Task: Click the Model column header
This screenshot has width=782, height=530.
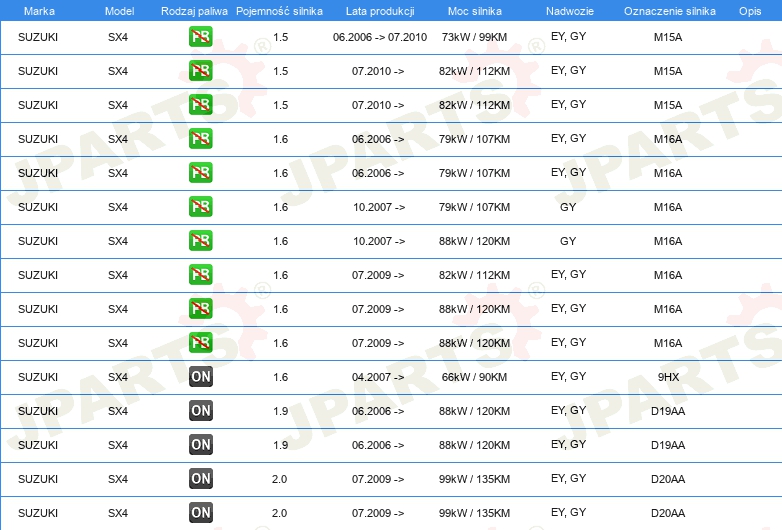Action: point(119,11)
